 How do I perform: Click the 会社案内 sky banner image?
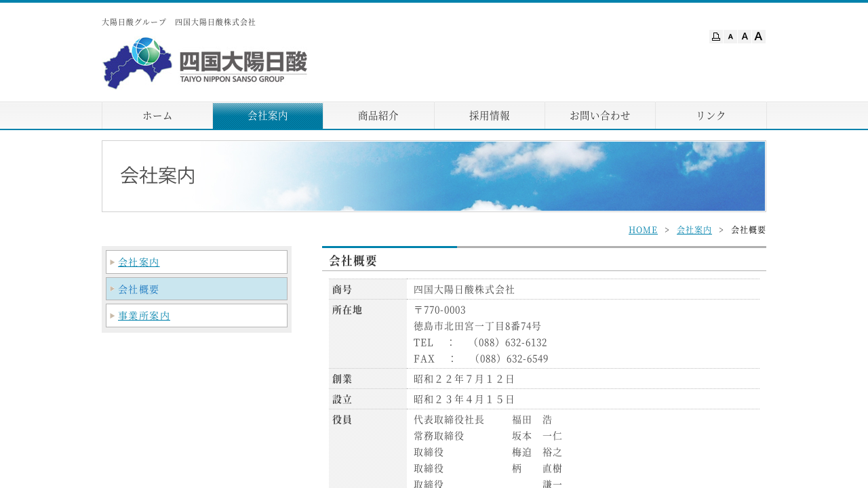point(434,176)
